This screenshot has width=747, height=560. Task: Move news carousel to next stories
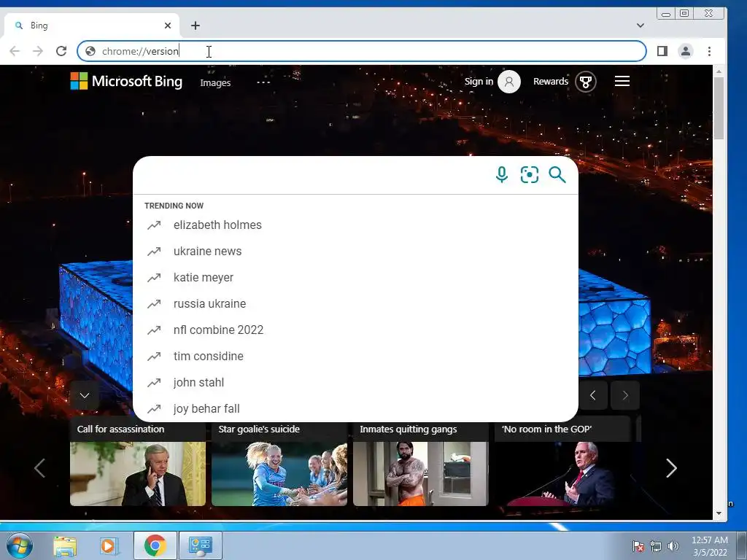671,468
